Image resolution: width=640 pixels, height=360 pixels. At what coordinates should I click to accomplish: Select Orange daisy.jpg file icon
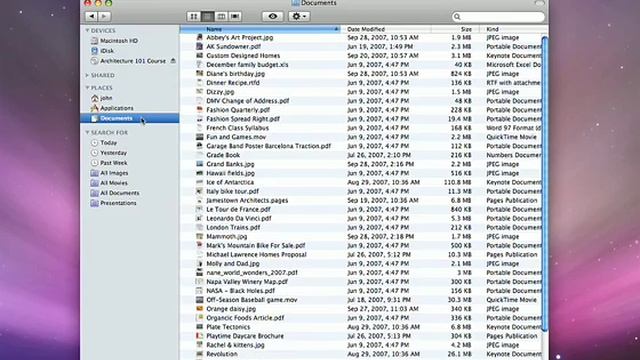[x=200, y=309]
